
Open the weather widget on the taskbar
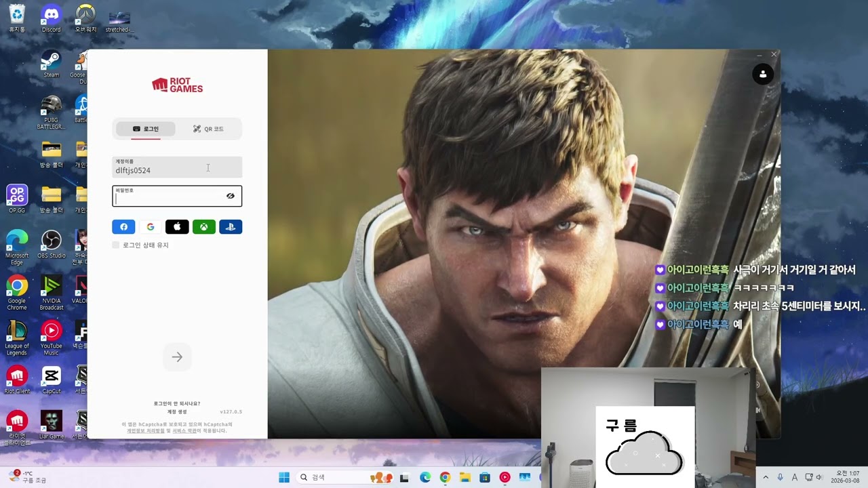tap(29, 477)
